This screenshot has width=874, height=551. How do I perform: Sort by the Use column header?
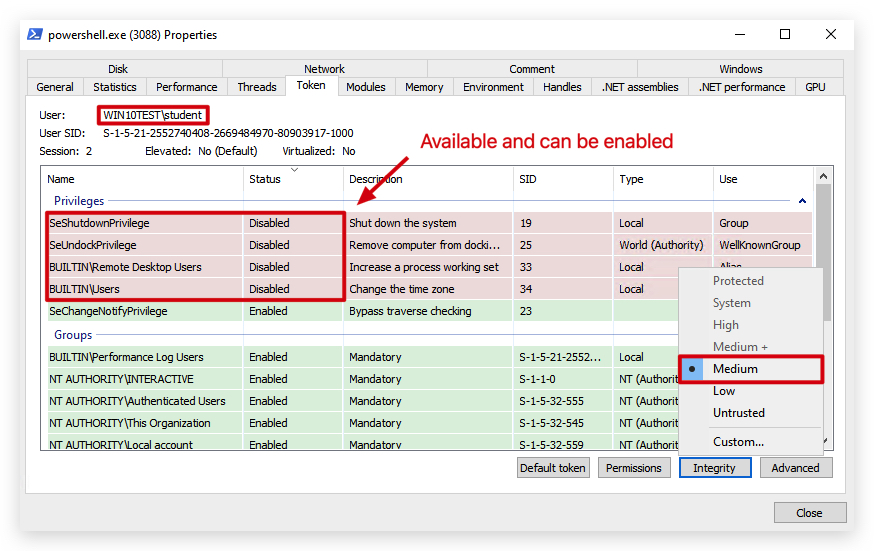763,179
